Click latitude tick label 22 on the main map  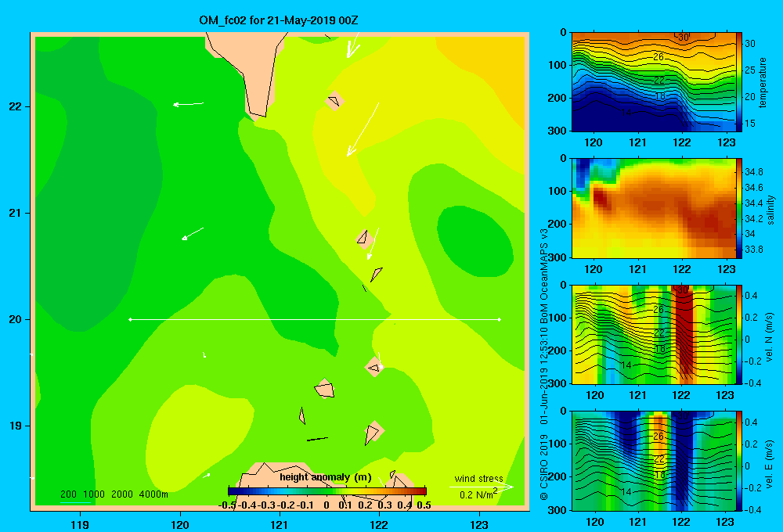pyautogui.click(x=16, y=106)
